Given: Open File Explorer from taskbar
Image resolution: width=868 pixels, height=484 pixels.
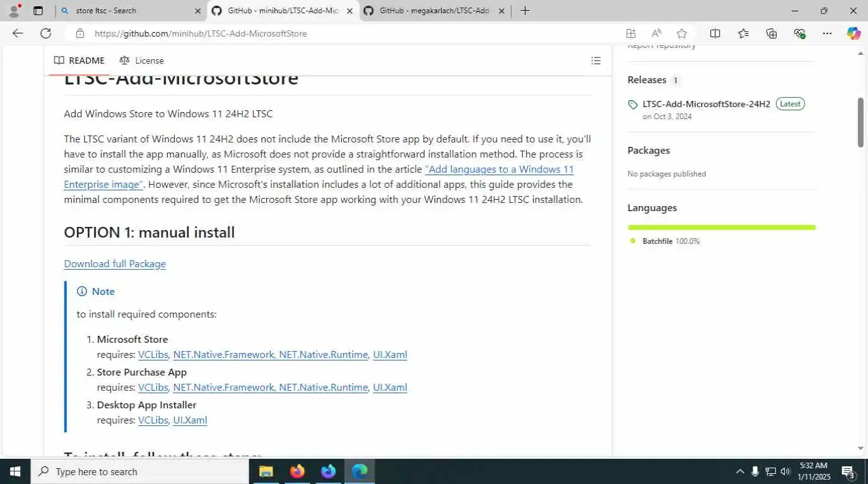Looking at the screenshot, I should (266, 471).
